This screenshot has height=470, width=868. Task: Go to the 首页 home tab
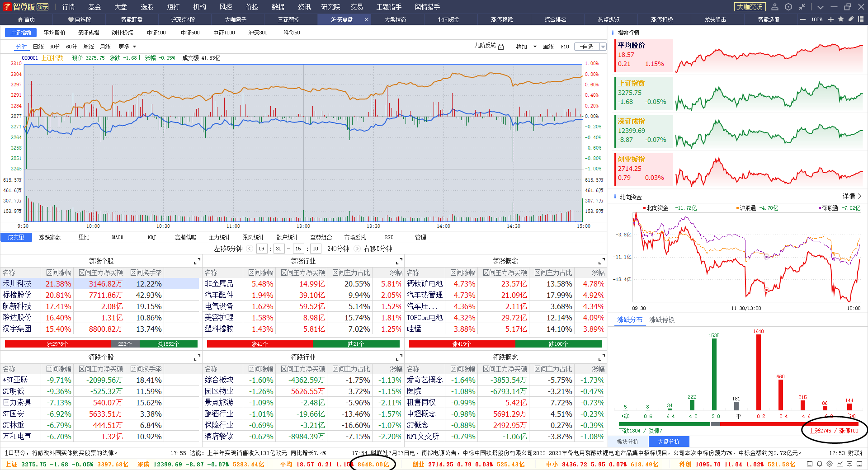26,19
